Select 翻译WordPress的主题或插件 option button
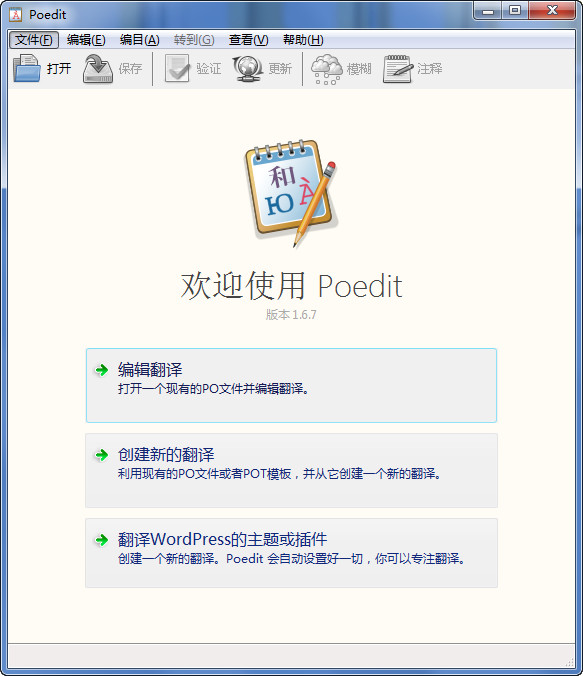Image resolution: width=583 pixels, height=676 pixels. (x=291, y=553)
